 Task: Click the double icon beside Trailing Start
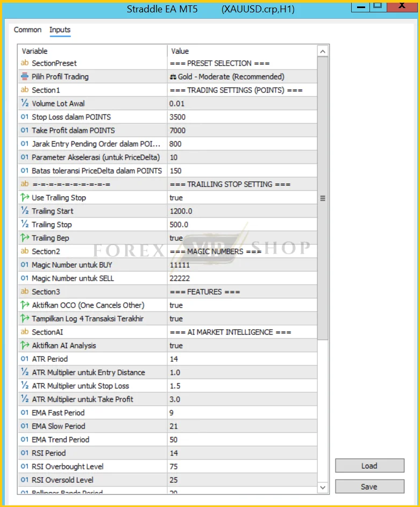pos(25,211)
